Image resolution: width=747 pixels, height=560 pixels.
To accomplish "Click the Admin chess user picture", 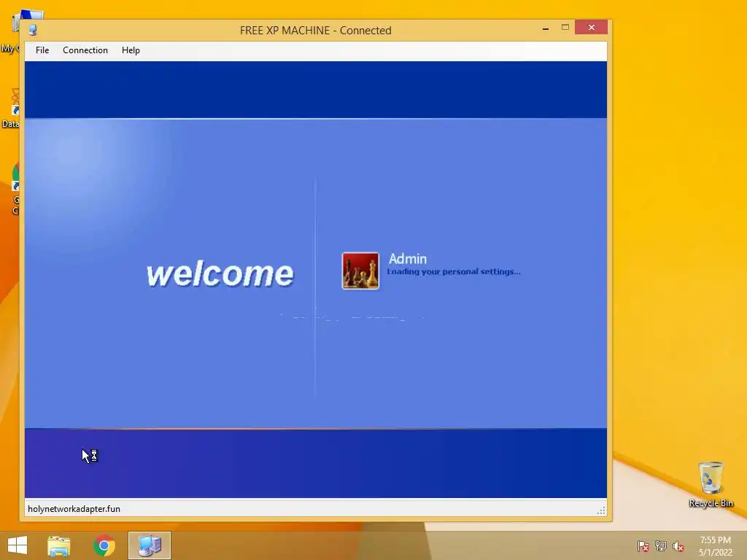I will (x=360, y=271).
